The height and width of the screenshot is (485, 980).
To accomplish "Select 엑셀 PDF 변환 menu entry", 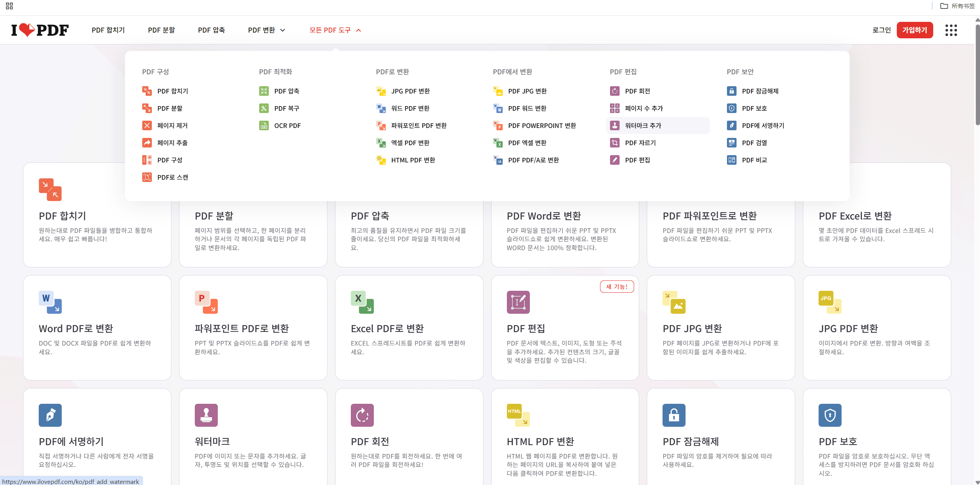I will (x=403, y=143).
